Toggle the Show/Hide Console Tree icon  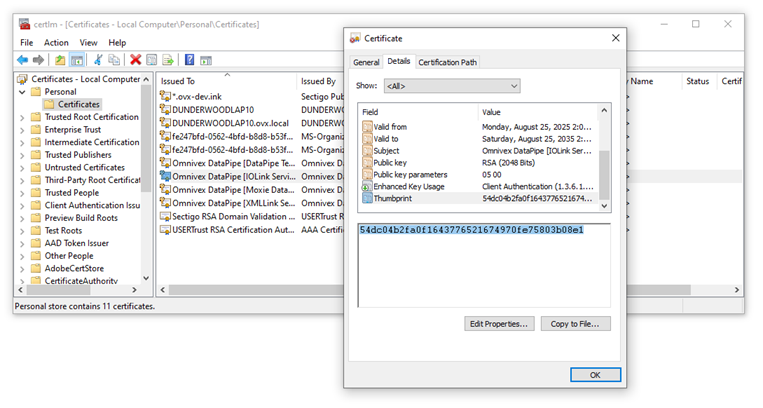[76, 60]
